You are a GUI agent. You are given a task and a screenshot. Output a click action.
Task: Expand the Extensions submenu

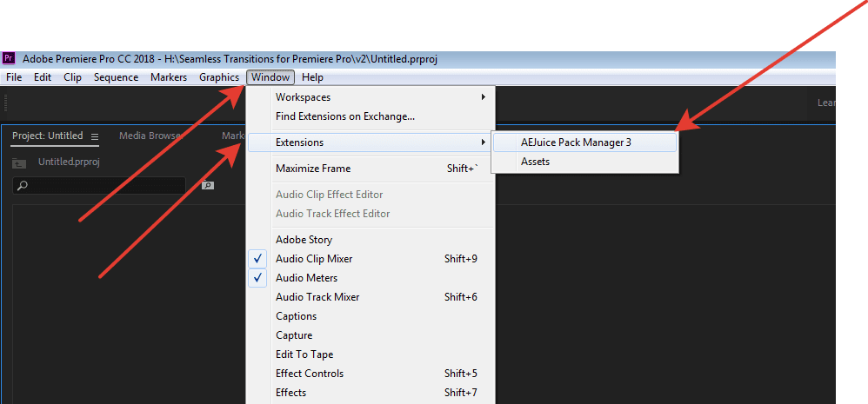[x=371, y=142]
